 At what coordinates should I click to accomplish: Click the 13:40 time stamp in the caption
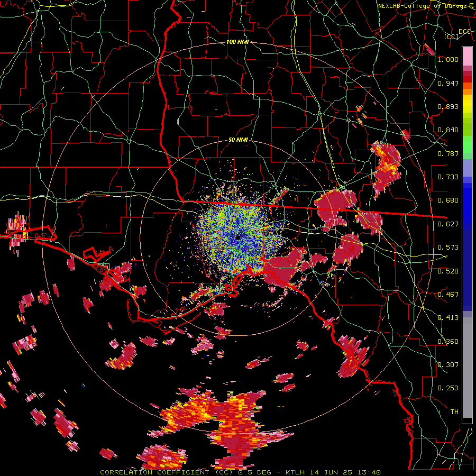tap(369, 472)
